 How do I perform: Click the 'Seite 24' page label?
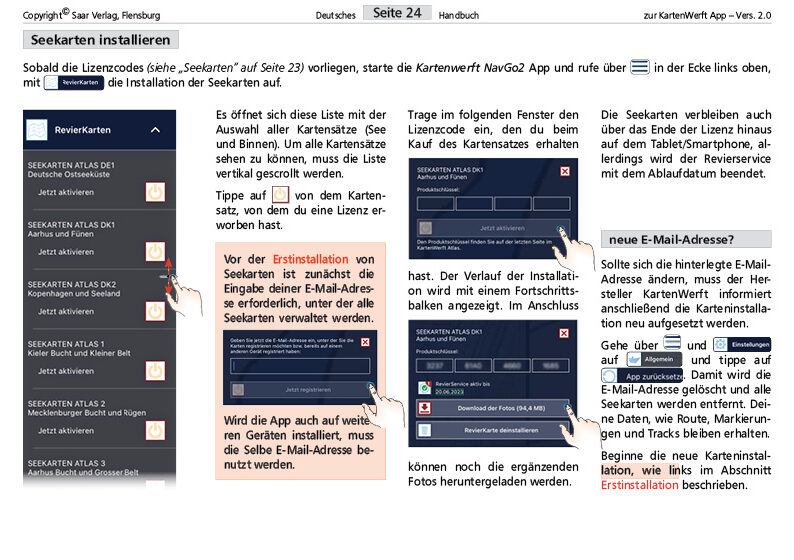[x=397, y=13]
